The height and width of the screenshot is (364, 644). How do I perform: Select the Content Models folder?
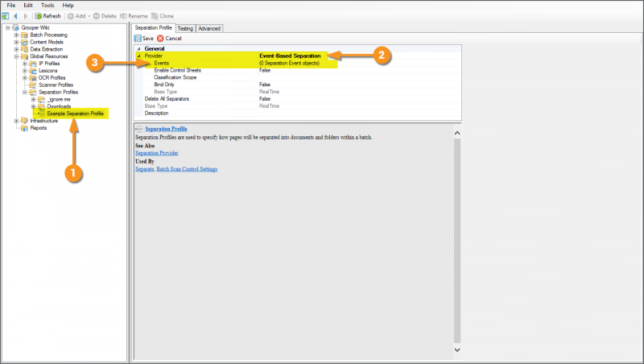47,42
